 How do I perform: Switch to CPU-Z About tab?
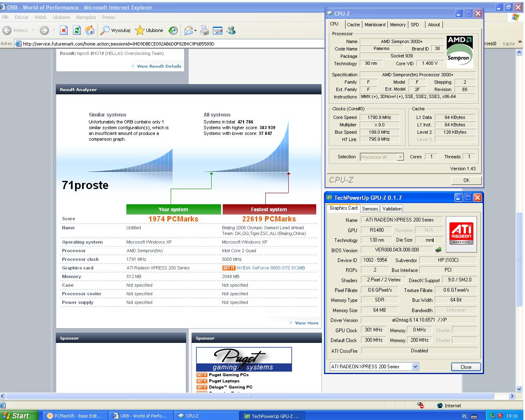pyautogui.click(x=434, y=25)
